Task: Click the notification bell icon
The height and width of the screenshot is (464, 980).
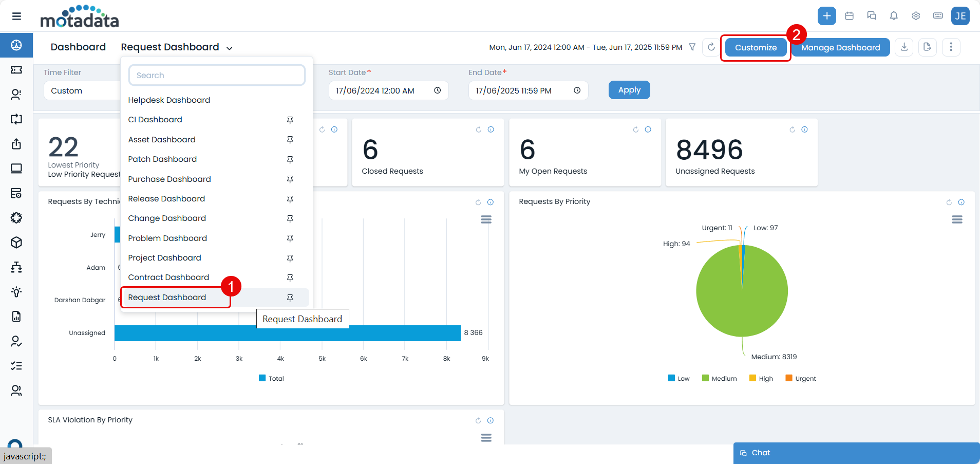Action: pos(894,16)
